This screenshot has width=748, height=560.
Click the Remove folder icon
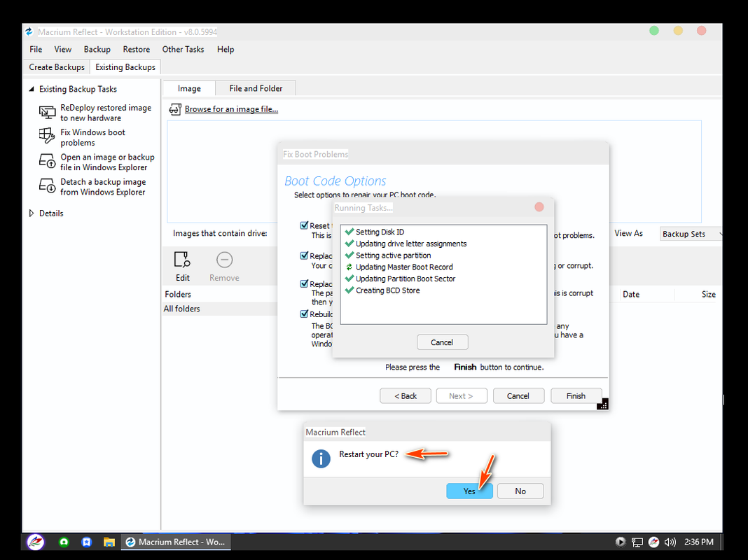tap(224, 260)
